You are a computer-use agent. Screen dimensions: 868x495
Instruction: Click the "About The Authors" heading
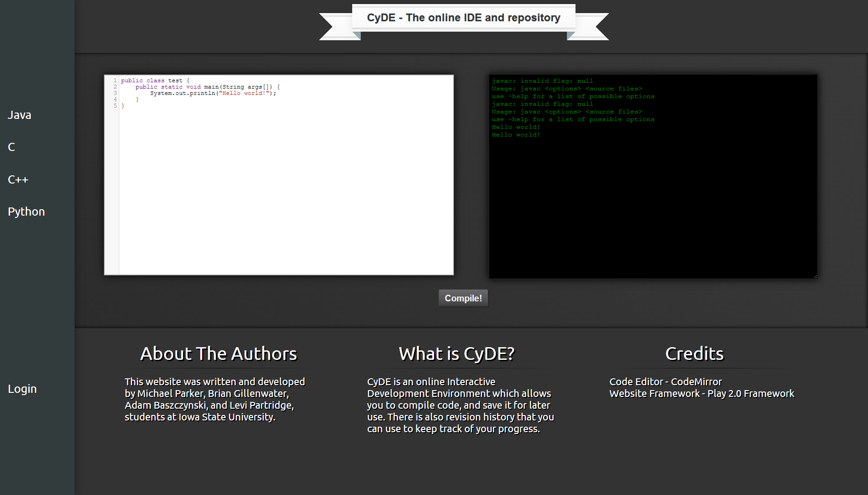point(218,354)
